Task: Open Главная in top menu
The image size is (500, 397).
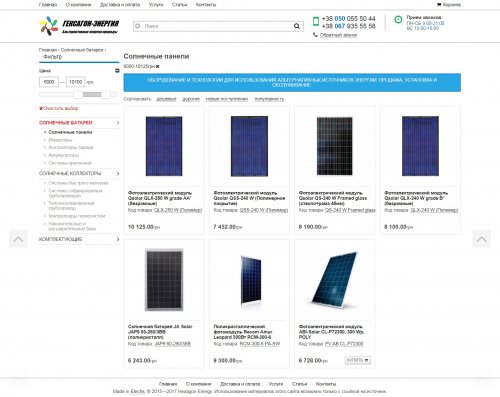Action: [48, 5]
